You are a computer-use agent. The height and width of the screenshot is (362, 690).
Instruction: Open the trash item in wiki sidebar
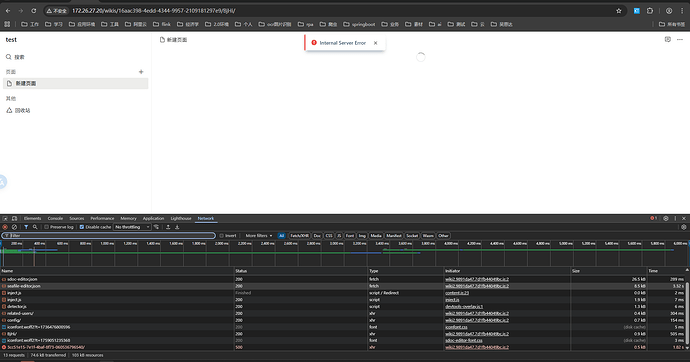tap(18, 110)
